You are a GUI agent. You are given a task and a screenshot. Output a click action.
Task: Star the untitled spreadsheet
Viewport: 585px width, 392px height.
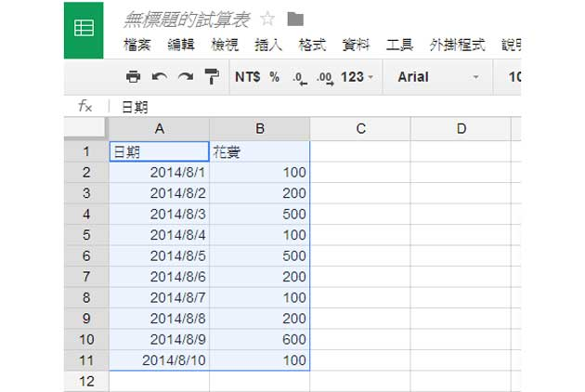point(267,19)
